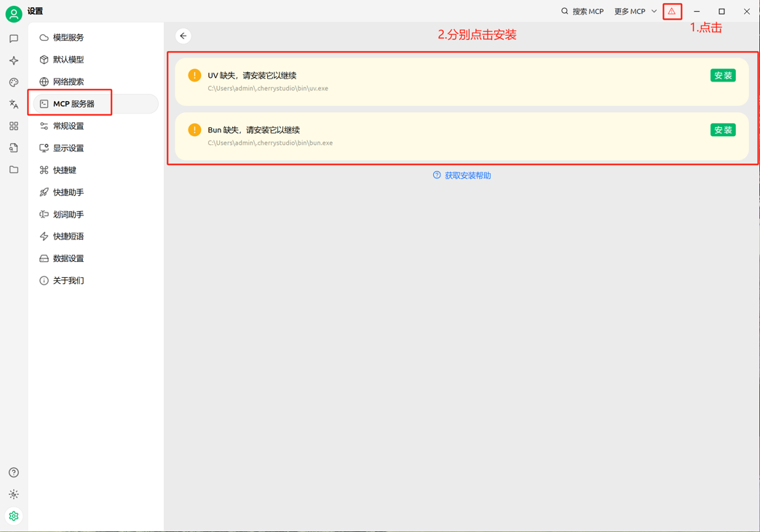
Task: Open the files folder sidebar icon
Action: coord(14,170)
